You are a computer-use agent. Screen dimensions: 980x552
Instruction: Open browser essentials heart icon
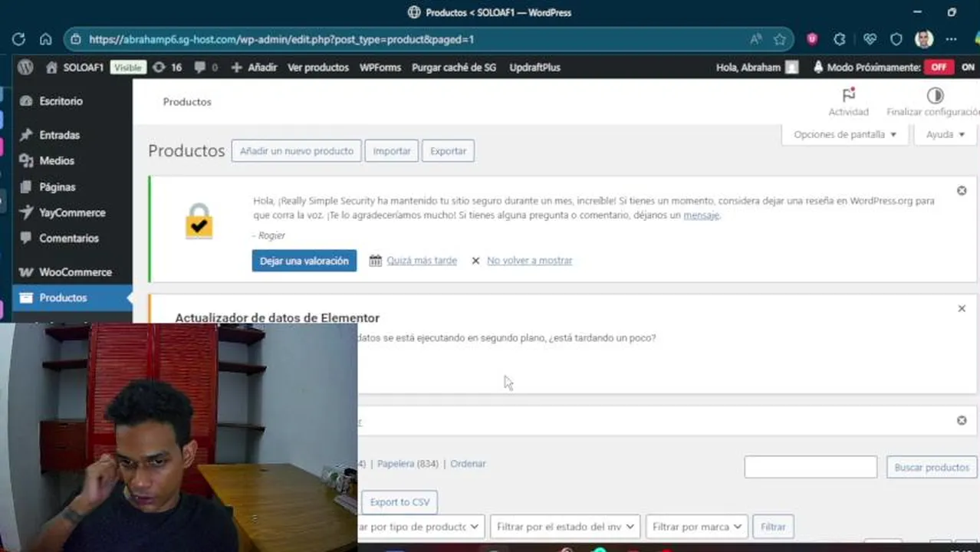pos(870,39)
